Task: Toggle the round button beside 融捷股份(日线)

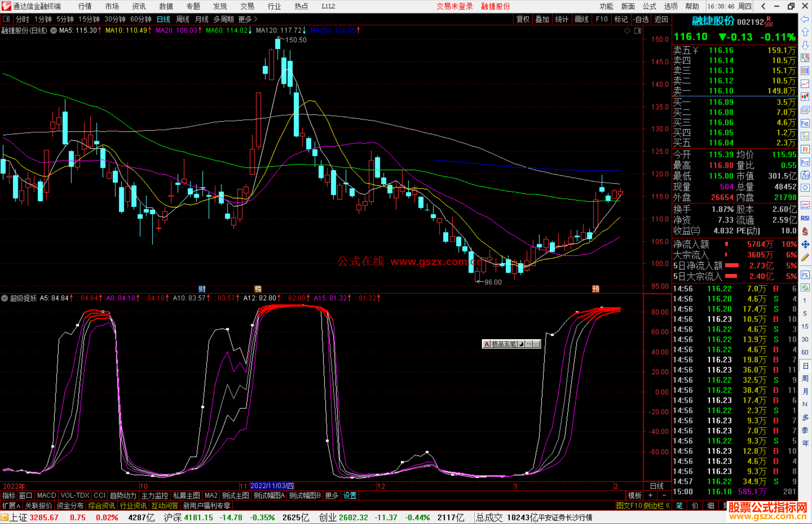Action: (54, 30)
